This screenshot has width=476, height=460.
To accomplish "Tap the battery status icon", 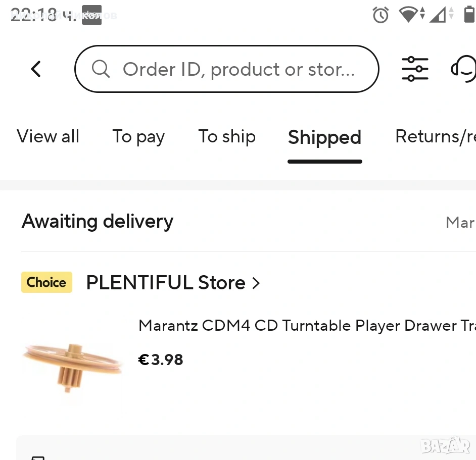I will coord(469,14).
